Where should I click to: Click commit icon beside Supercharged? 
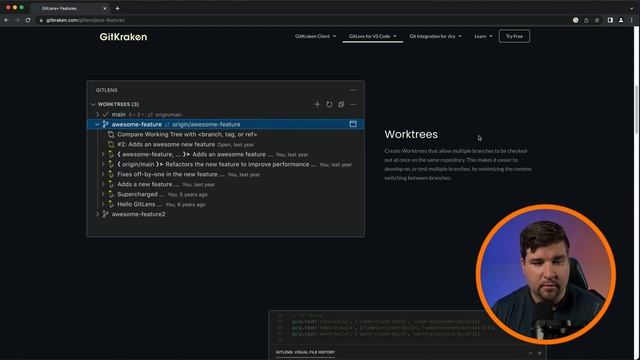[111, 194]
